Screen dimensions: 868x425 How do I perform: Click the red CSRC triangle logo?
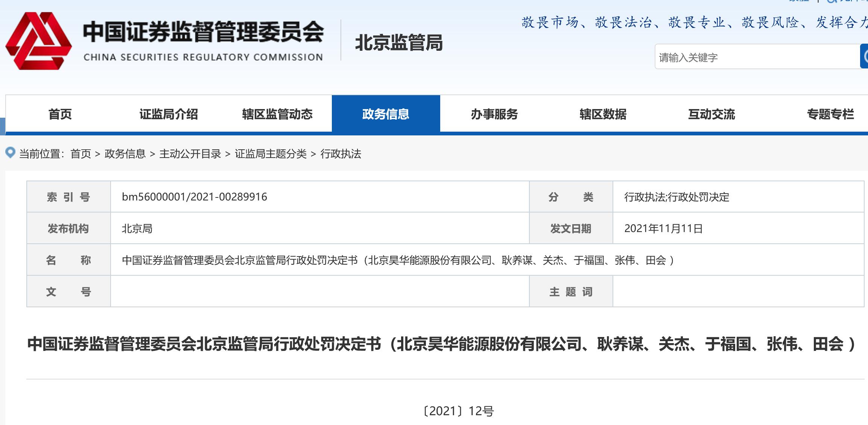pos(38,41)
